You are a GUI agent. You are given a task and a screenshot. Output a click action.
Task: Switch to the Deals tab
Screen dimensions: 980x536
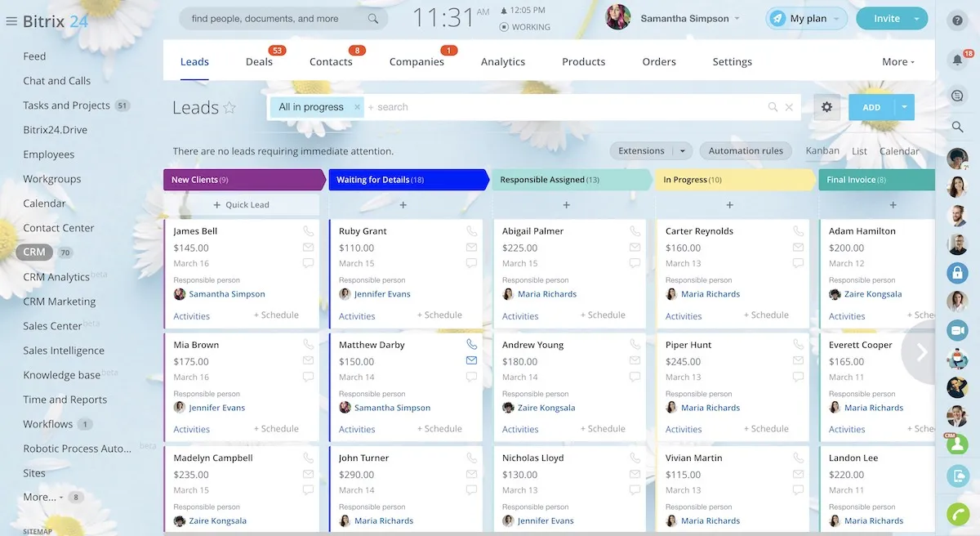coord(260,62)
